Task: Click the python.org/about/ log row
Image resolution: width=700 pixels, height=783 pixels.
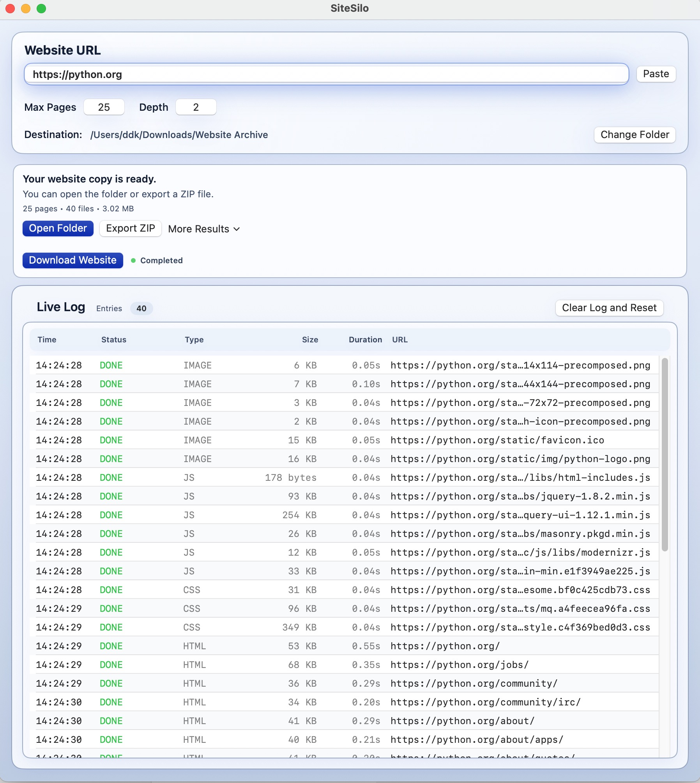Action: click(x=344, y=721)
